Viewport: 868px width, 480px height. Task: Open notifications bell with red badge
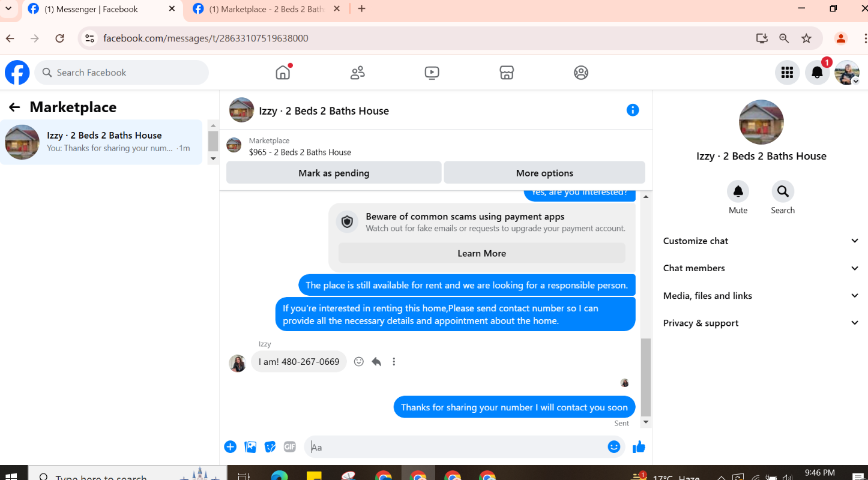[x=818, y=73]
